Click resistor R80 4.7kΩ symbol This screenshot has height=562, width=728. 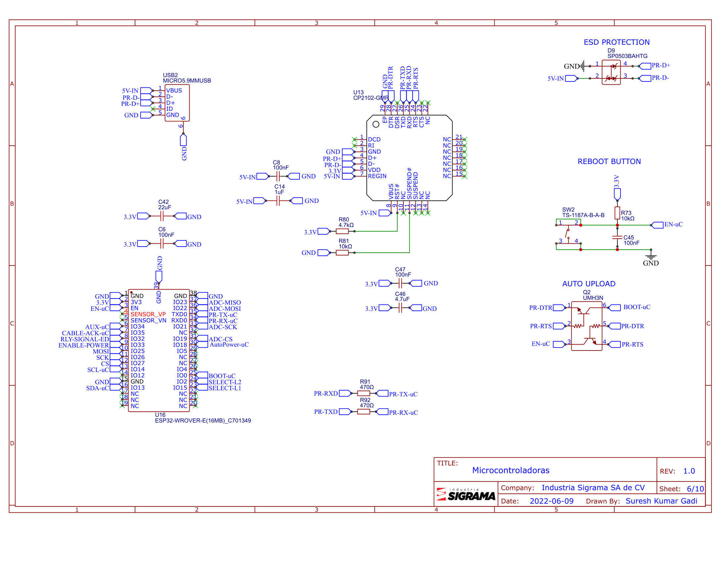(x=342, y=231)
